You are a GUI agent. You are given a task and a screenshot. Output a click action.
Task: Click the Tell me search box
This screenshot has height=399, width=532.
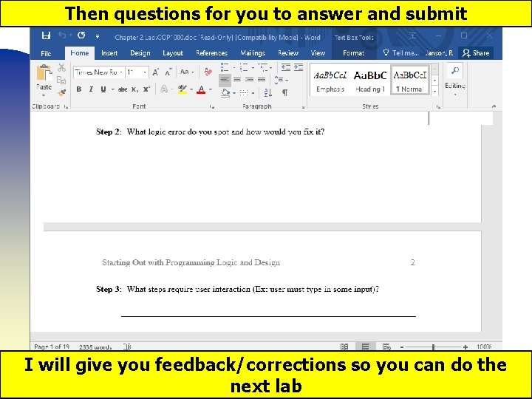coord(400,53)
